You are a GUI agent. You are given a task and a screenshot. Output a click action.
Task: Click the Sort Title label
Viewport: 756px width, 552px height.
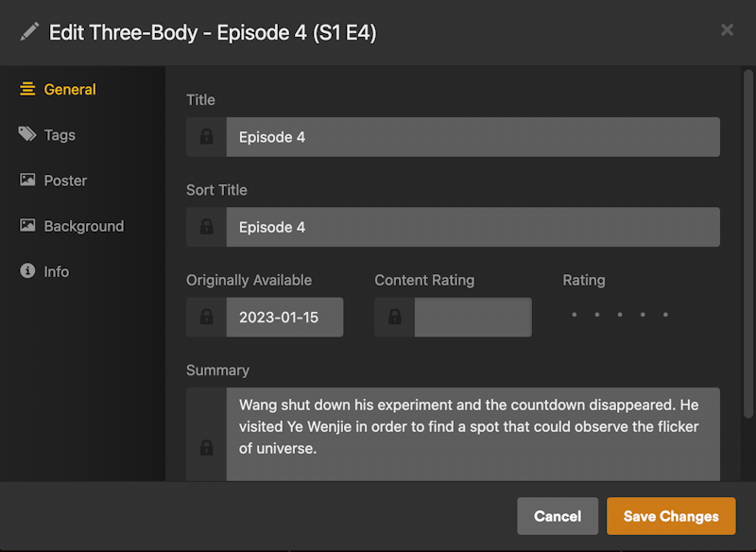pos(217,190)
